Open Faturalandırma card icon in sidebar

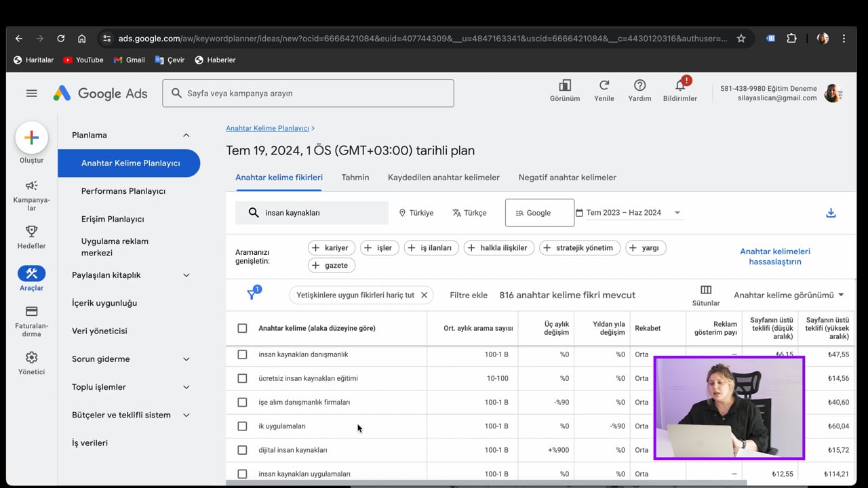[x=32, y=311]
